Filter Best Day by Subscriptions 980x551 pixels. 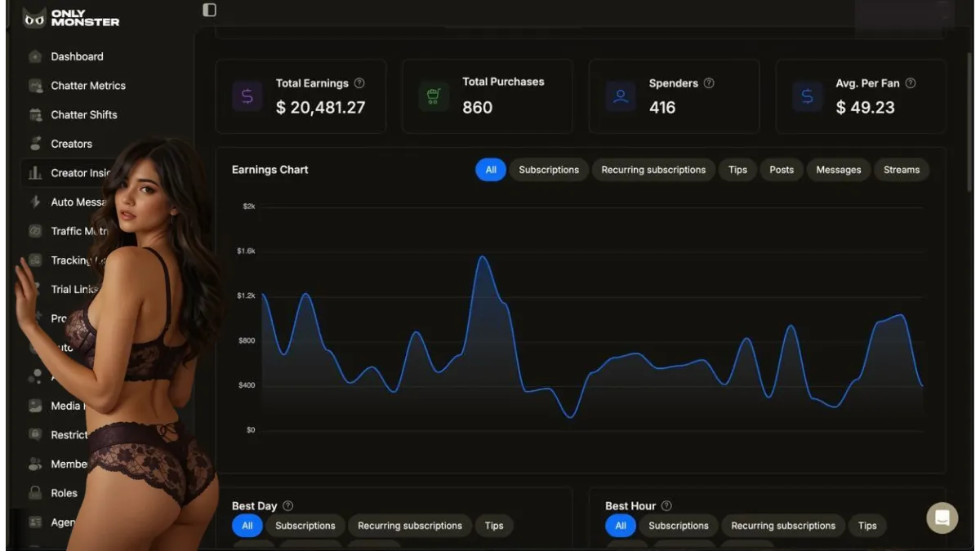(305, 526)
